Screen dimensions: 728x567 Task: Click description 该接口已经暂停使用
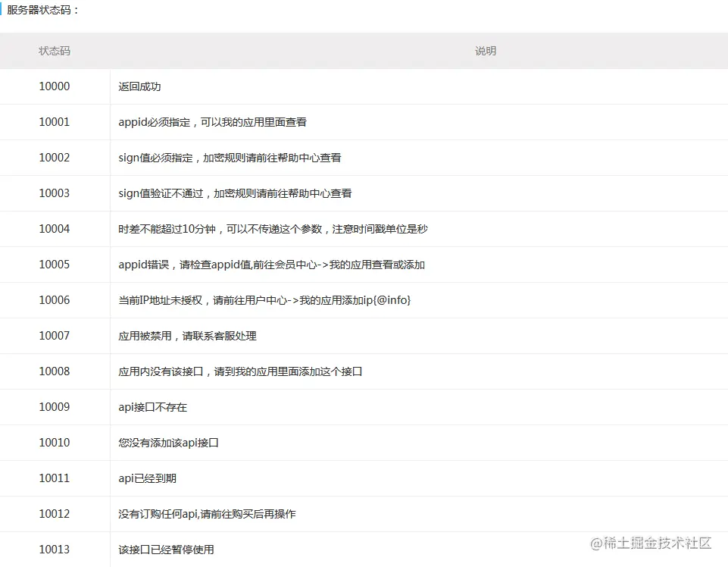(x=166, y=550)
